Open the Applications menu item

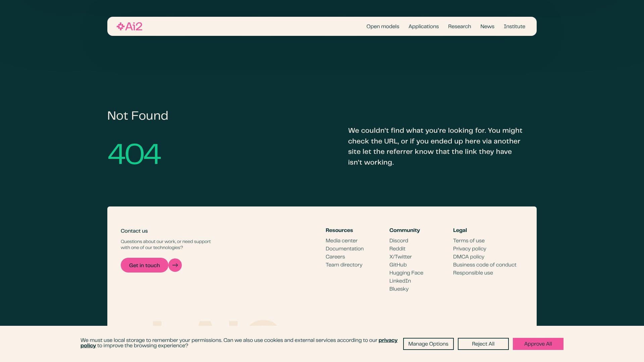coord(424,26)
